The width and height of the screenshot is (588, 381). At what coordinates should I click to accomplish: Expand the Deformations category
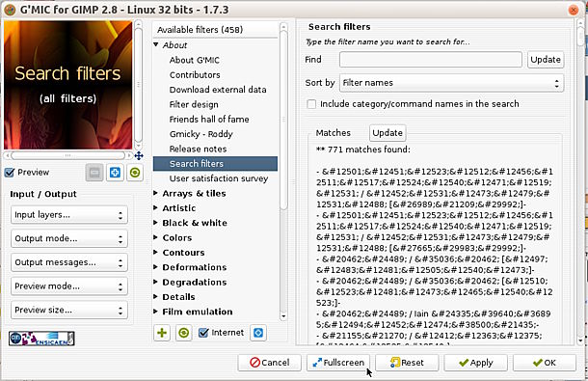(x=155, y=267)
